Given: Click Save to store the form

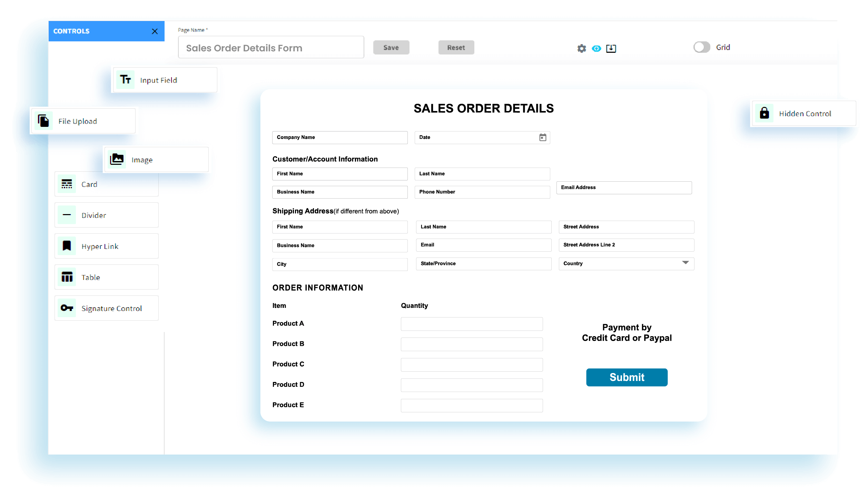Looking at the screenshot, I should 391,47.
